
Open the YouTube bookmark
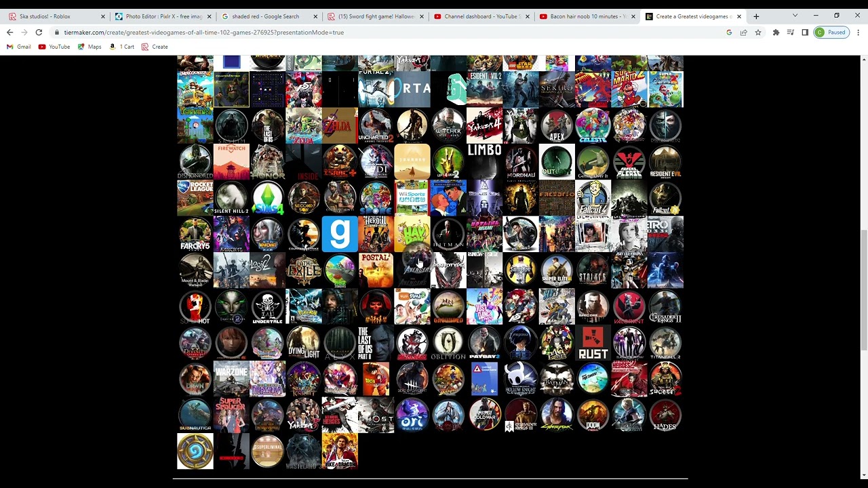(54, 47)
